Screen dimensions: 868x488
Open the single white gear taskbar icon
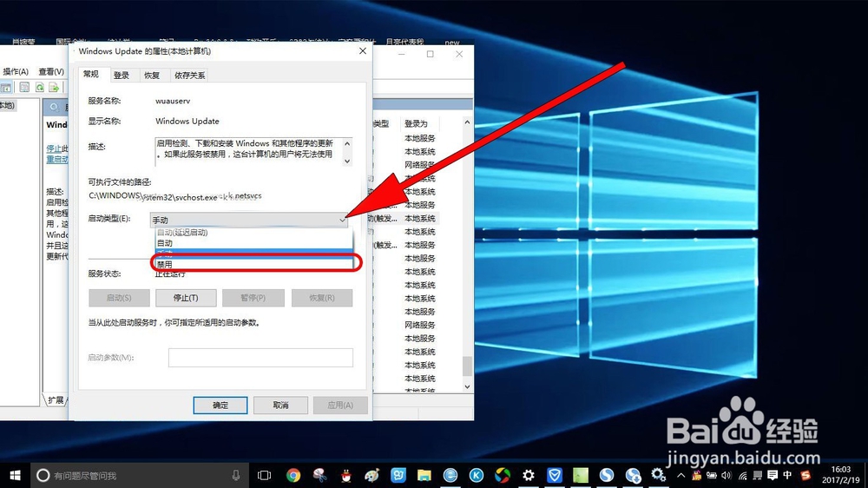[x=528, y=475]
